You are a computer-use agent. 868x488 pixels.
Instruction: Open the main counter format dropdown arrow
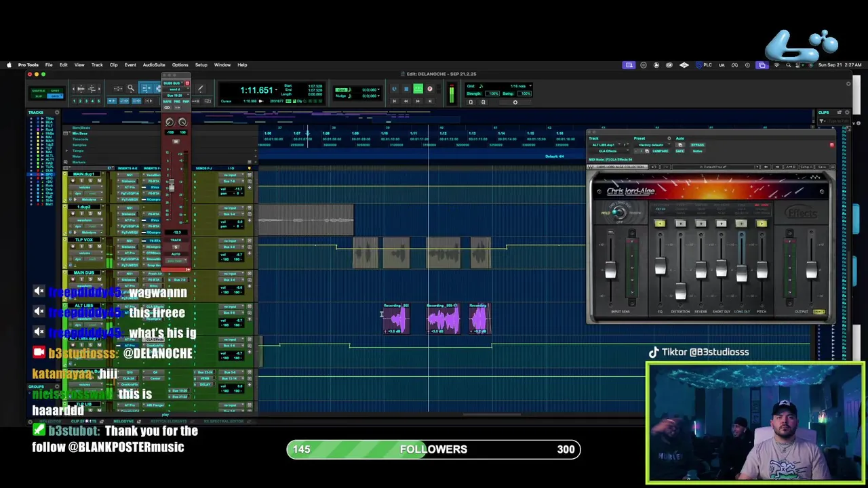point(276,89)
